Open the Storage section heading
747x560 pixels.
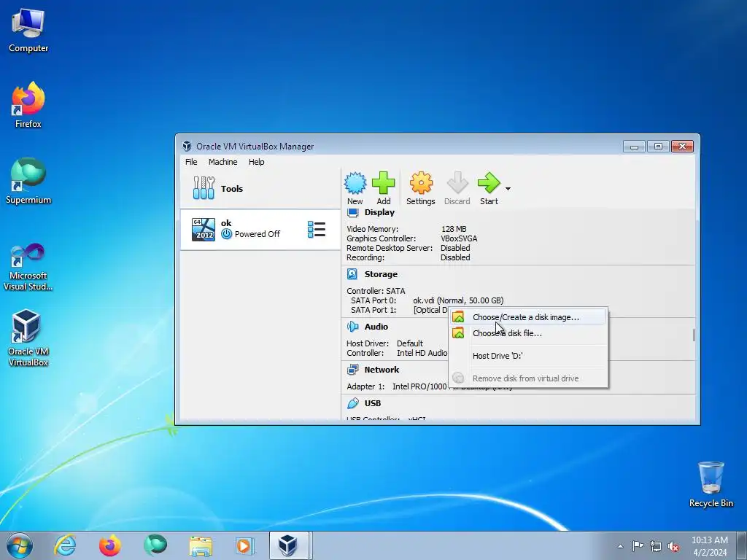pos(381,274)
